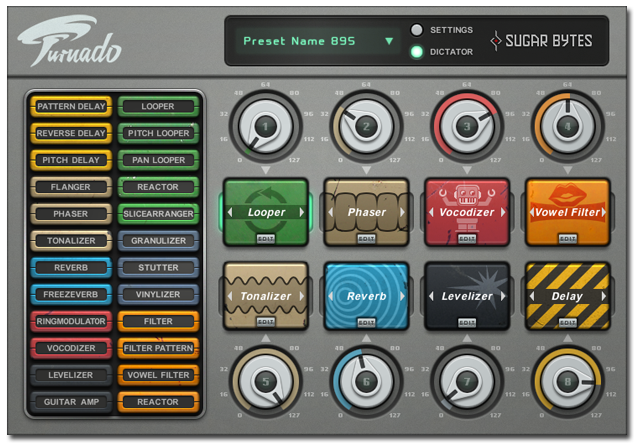Select next effect on Delay pad
The height and width of the screenshot is (446, 634).
(604, 296)
